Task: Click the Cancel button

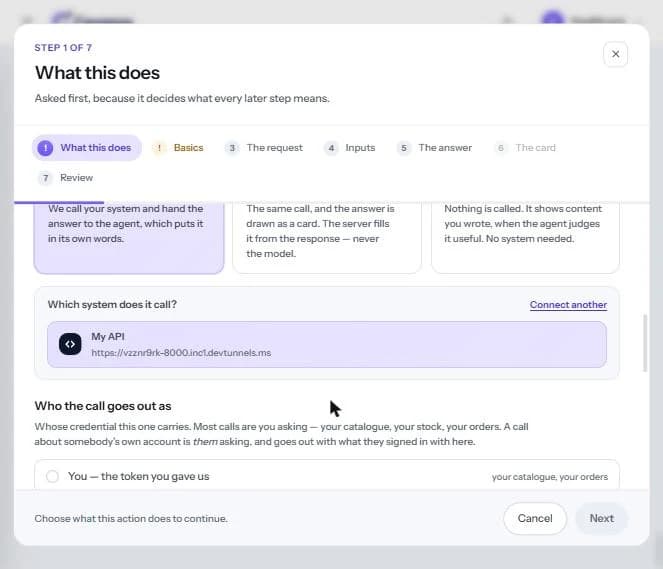Action: tap(535, 519)
